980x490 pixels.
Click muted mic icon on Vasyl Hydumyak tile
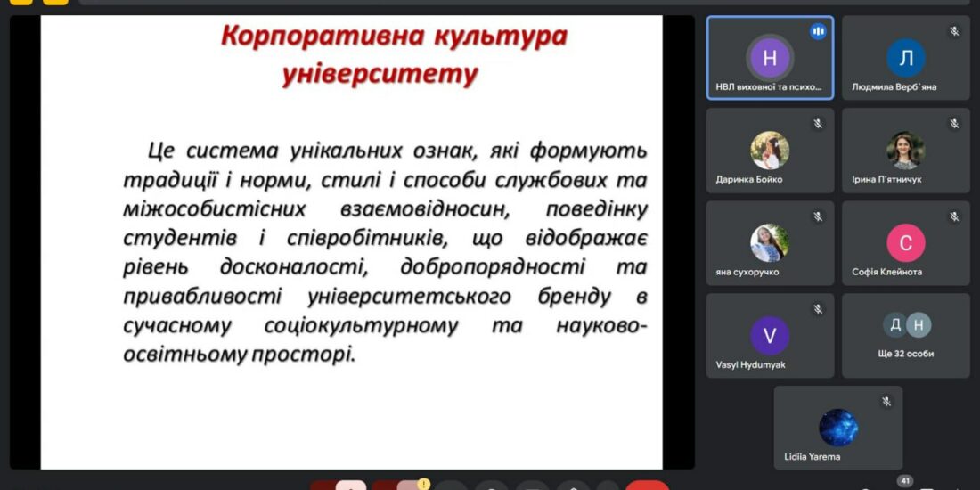[818, 309]
